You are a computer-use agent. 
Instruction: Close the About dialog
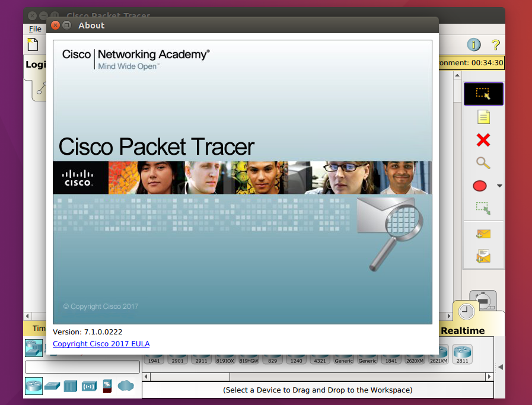point(55,25)
